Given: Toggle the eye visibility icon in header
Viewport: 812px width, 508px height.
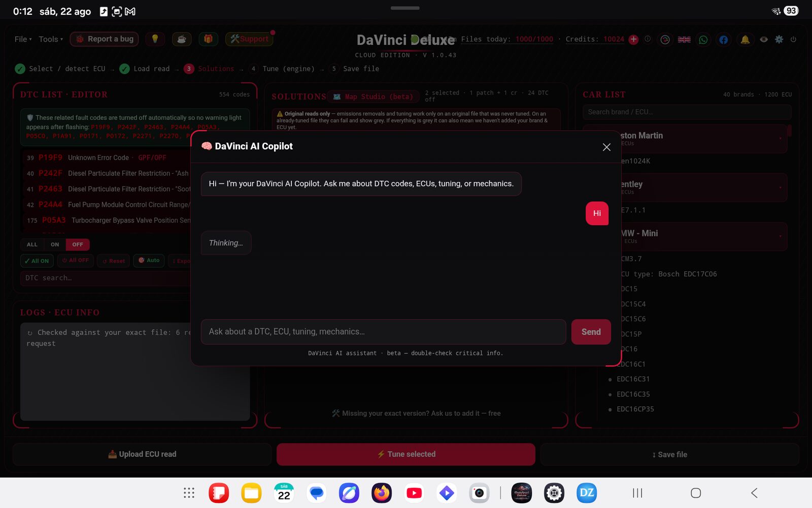Looking at the screenshot, I should tap(764, 39).
